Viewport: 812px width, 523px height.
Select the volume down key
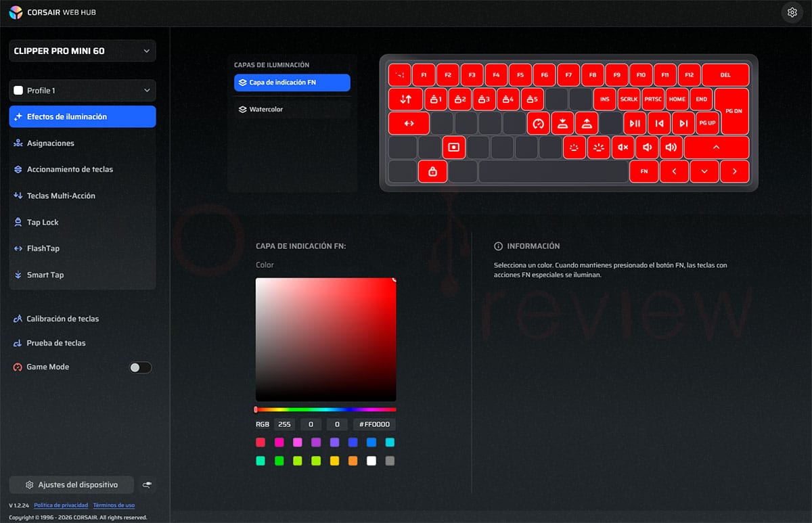[x=648, y=147]
